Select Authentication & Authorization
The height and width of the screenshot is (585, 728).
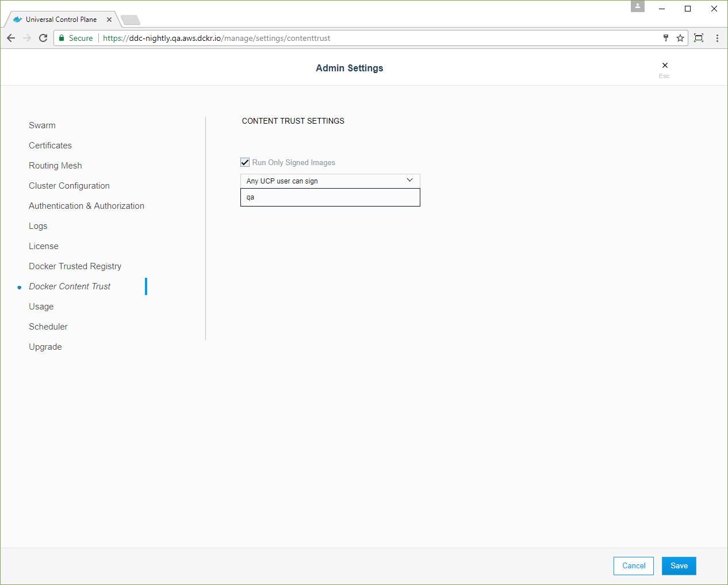point(86,206)
